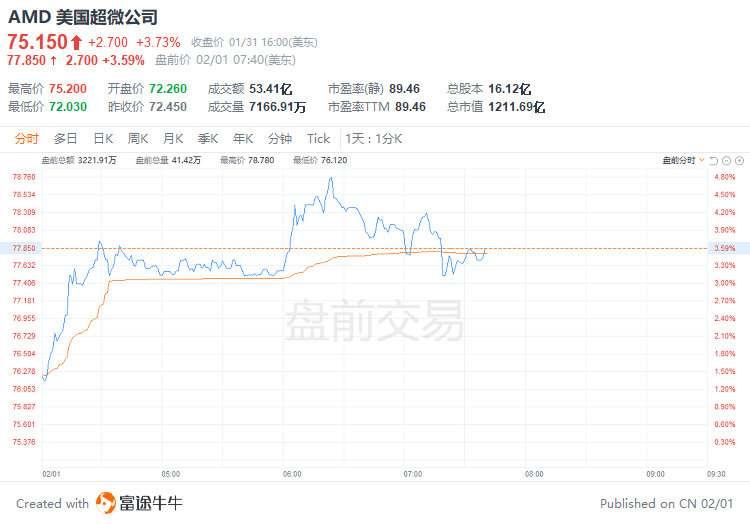Click the 3.59% right axis marker

point(725,248)
